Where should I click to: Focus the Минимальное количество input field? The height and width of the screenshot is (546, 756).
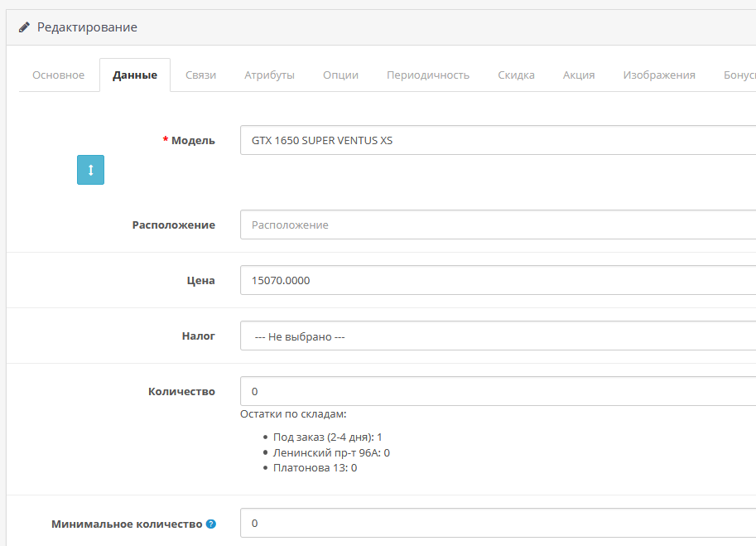(498, 523)
